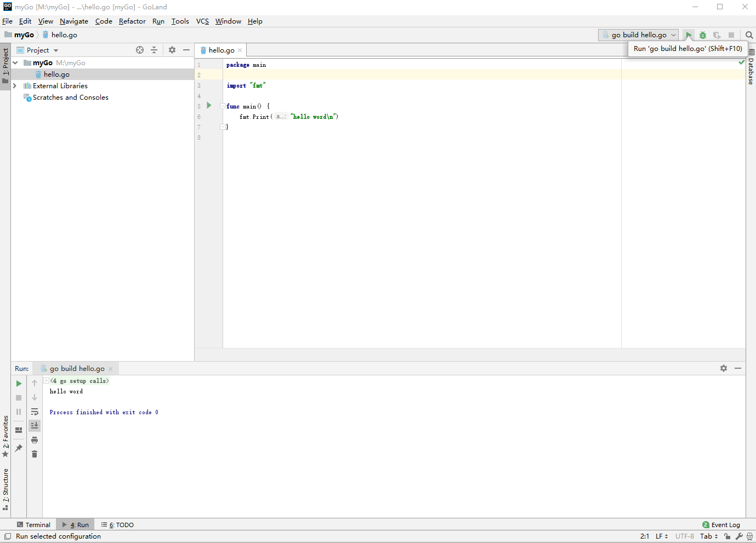Image resolution: width=756 pixels, height=543 pixels.
Task: Toggle the 4: Run tool window button
Action: [76, 525]
